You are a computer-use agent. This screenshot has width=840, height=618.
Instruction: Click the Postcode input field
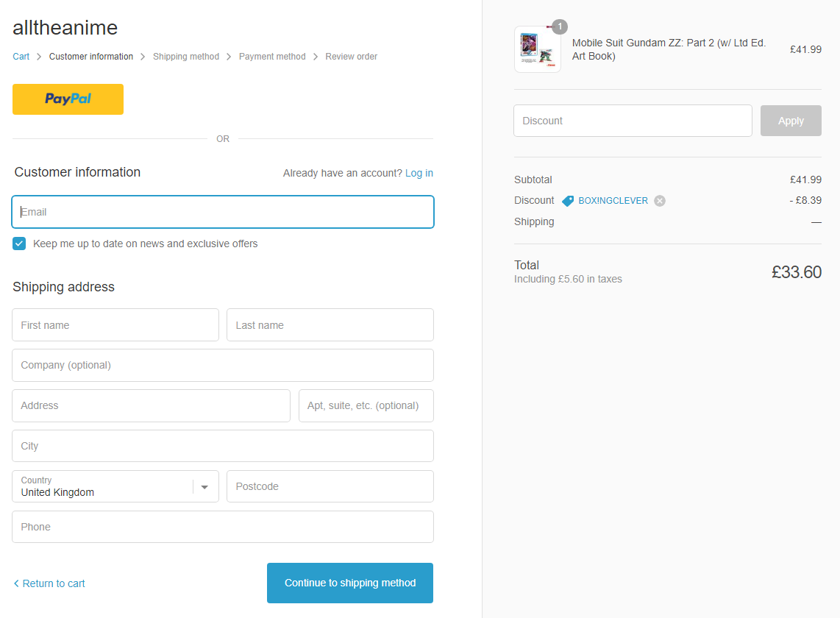coord(330,486)
